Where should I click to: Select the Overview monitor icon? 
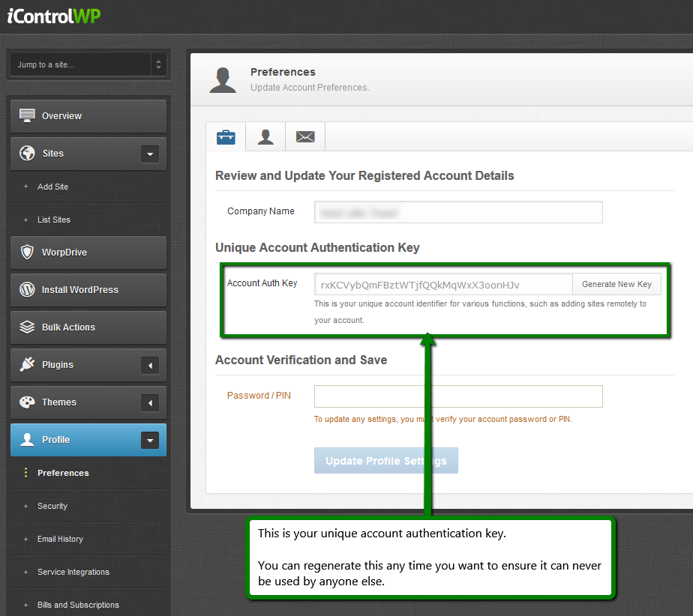[x=27, y=115]
